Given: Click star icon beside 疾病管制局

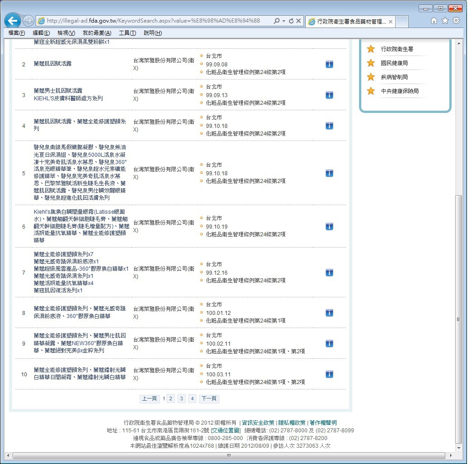Looking at the screenshot, I should [x=371, y=77].
